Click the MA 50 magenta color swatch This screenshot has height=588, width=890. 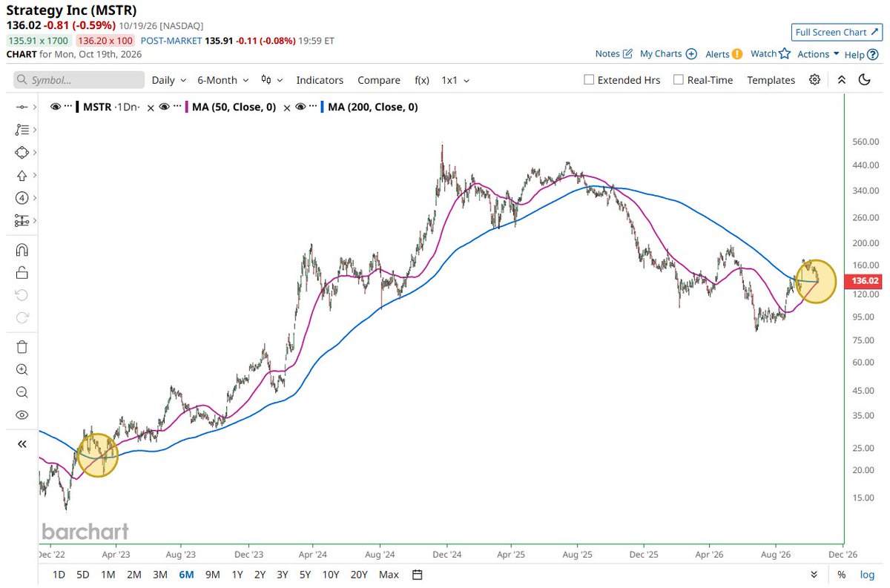186,108
